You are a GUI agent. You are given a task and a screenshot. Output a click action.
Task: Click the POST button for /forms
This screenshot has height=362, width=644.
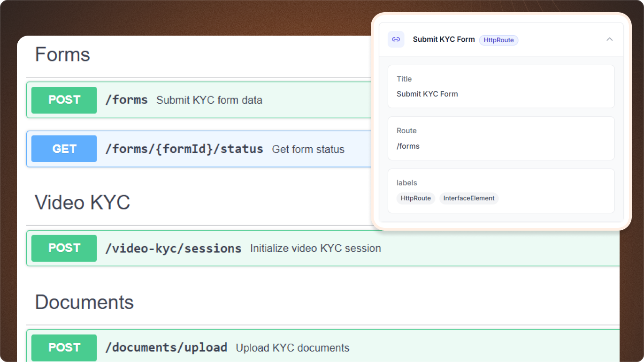tap(64, 100)
